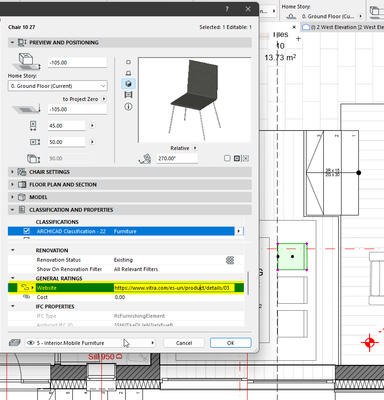Open the Home Story dropdown
The width and height of the screenshot is (384, 400).
pyautogui.click(x=57, y=86)
